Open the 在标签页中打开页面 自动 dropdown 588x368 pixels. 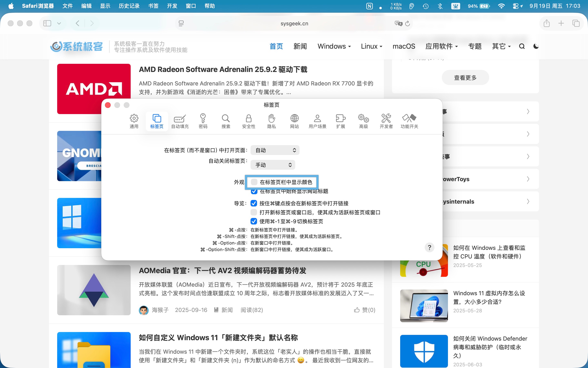[275, 150]
